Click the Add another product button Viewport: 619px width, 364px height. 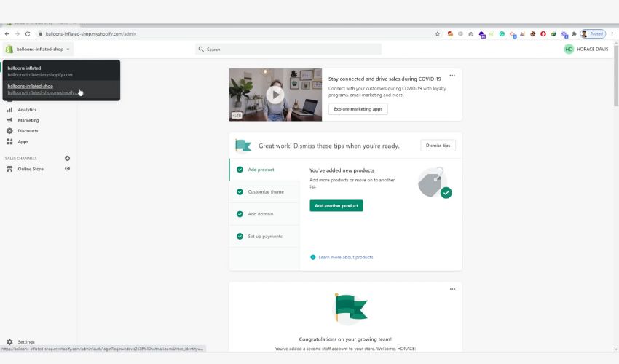(336, 206)
